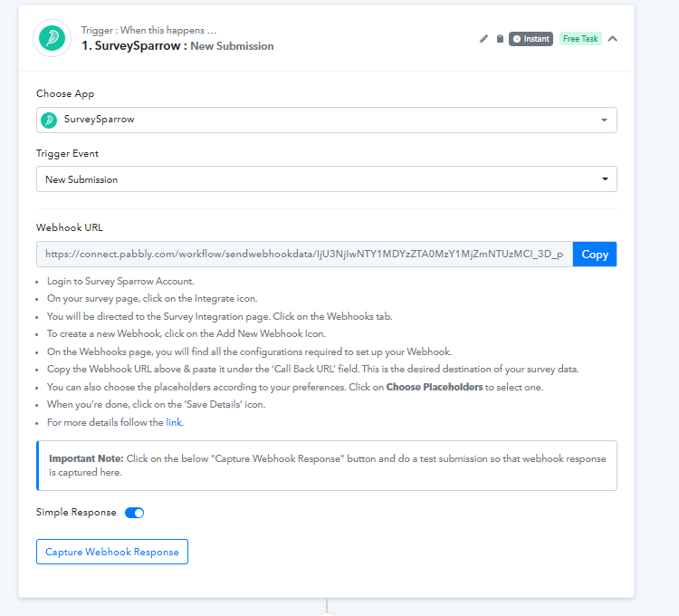Click Capture Webhook Response button
Screen dimensions: 679x616
click(x=112, y=552)
